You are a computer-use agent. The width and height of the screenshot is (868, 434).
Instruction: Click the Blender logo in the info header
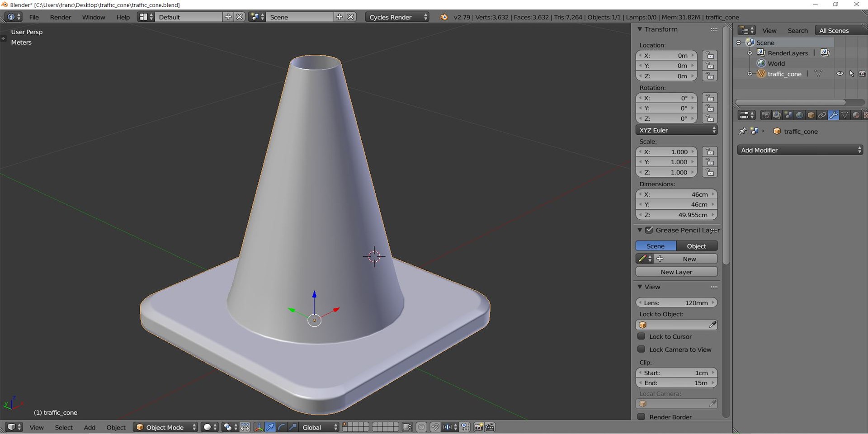point(444,17)
